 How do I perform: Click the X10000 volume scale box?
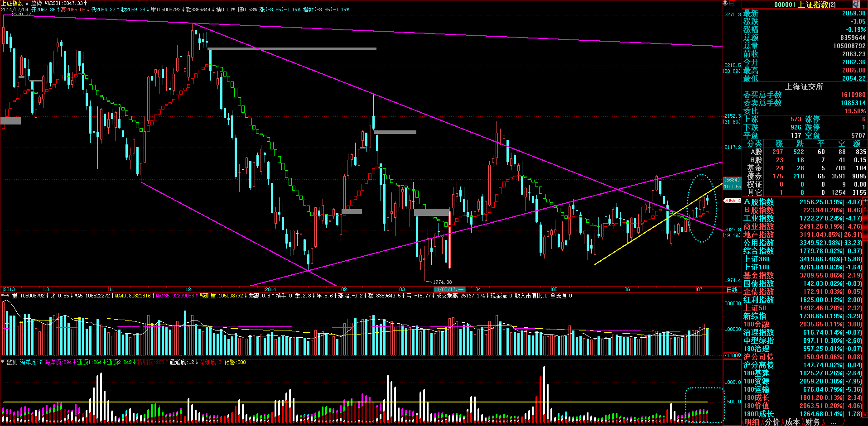tap(732, 355)
